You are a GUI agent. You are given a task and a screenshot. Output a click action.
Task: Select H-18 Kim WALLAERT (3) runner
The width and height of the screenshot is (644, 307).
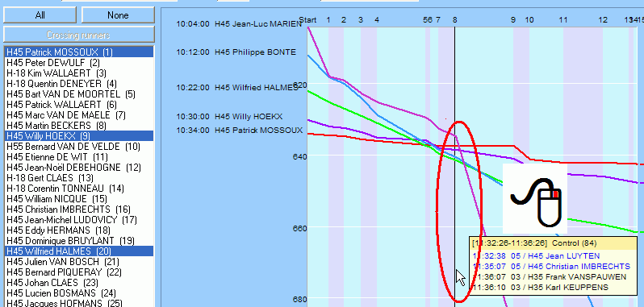pos(79,73)
